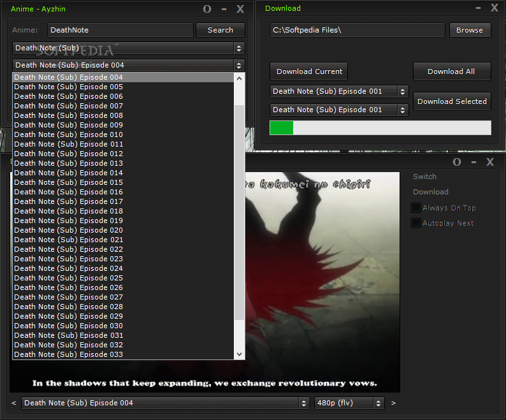Open the player's Episode 004 selector dropdown

click(x=166, y=403)
